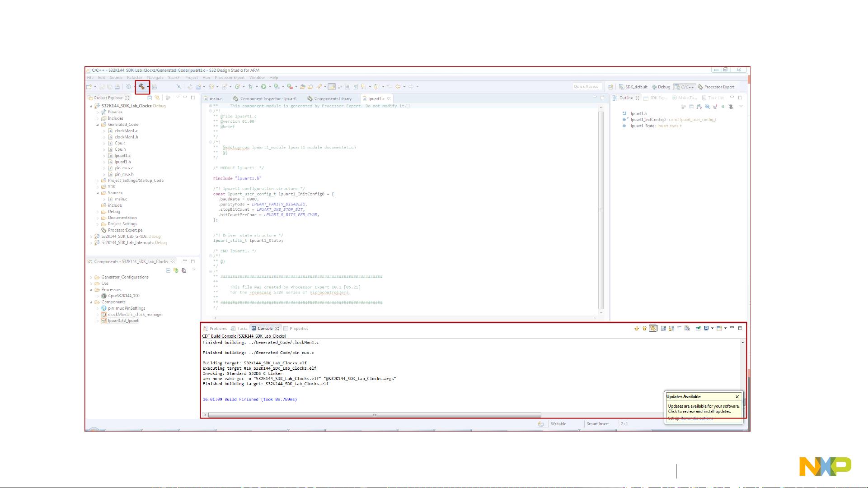Sort the Outline view alphabetically
The width and height of the screenshot is (868, 488).
coord(699,107)
